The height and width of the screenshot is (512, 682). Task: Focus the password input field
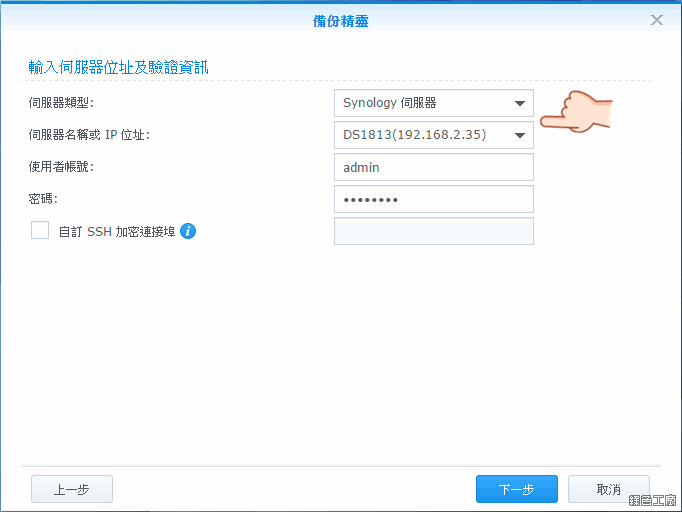coord(434,199)
